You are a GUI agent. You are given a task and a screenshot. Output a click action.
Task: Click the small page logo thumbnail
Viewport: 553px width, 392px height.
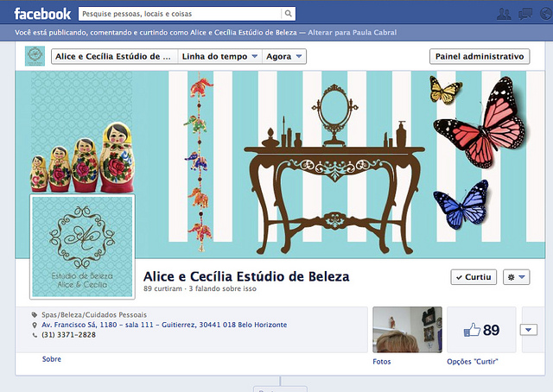click(35, 56)
